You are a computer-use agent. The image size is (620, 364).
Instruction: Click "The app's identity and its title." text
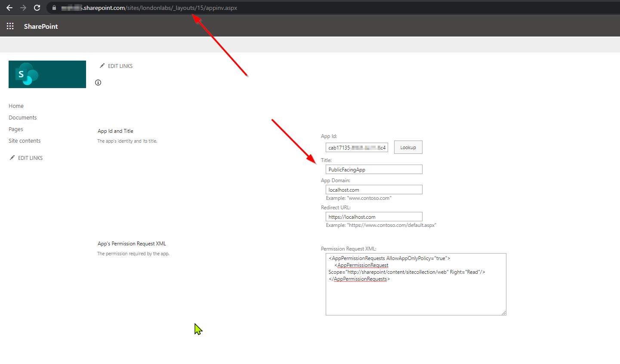pos(127,141)
